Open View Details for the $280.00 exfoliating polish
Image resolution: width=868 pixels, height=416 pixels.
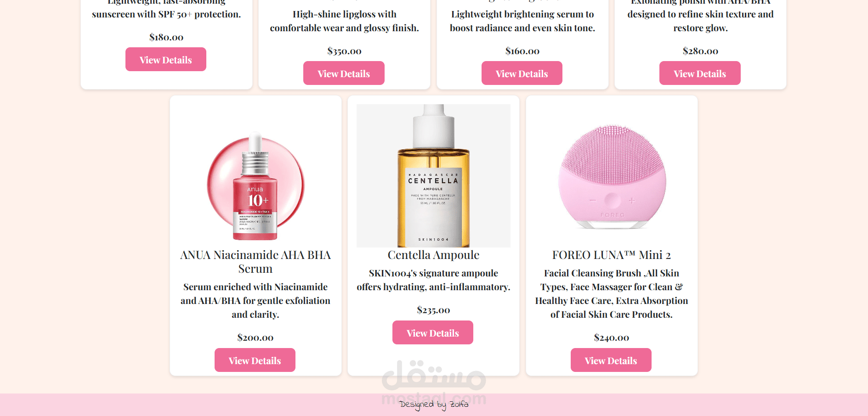click(700, 73)
